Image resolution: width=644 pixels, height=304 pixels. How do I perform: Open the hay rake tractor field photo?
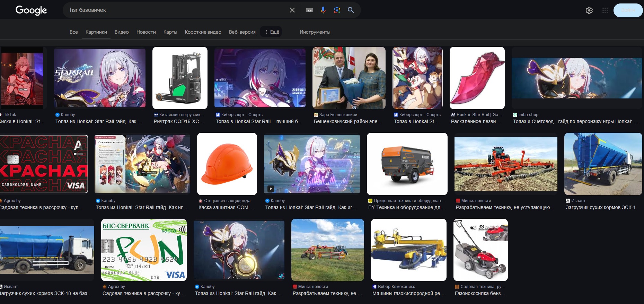tap(328, 250)
